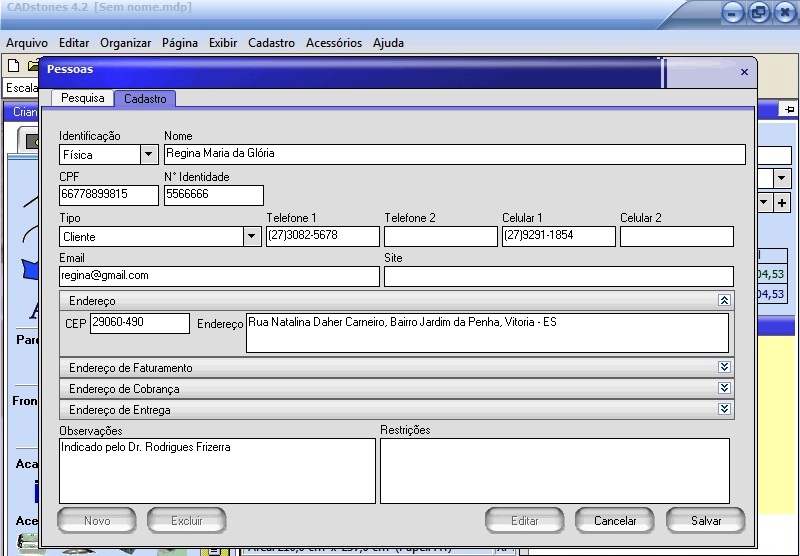This screenshot has height=556, width=800.
Task: Open the Acessórios menu
Action: 334,43
